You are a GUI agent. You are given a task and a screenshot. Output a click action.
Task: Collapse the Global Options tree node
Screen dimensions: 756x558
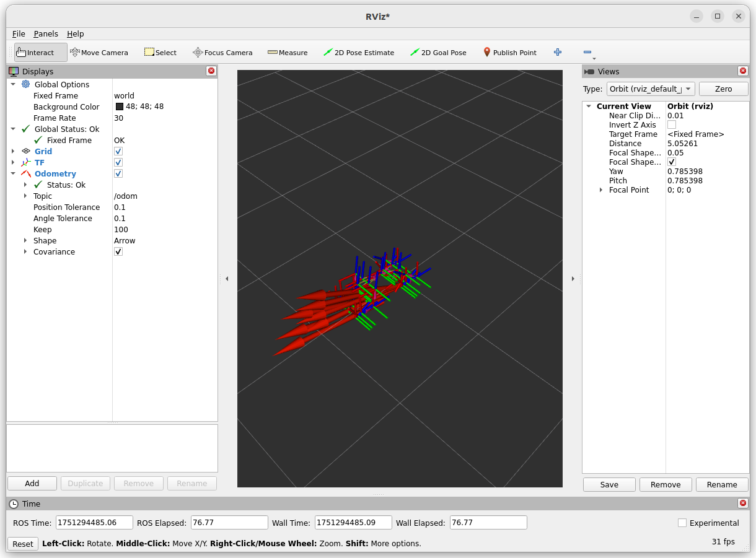click(x=13, y=84)
